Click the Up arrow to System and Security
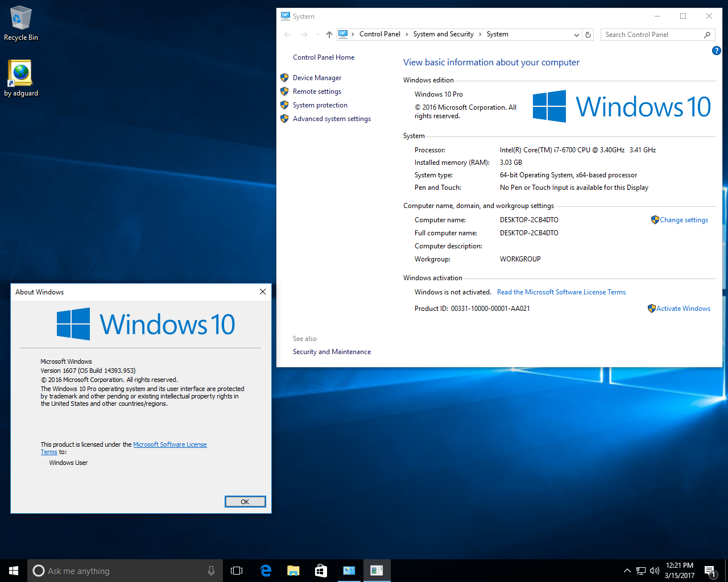The height and width of the screenshot is (582, 728). pos(329,35)
